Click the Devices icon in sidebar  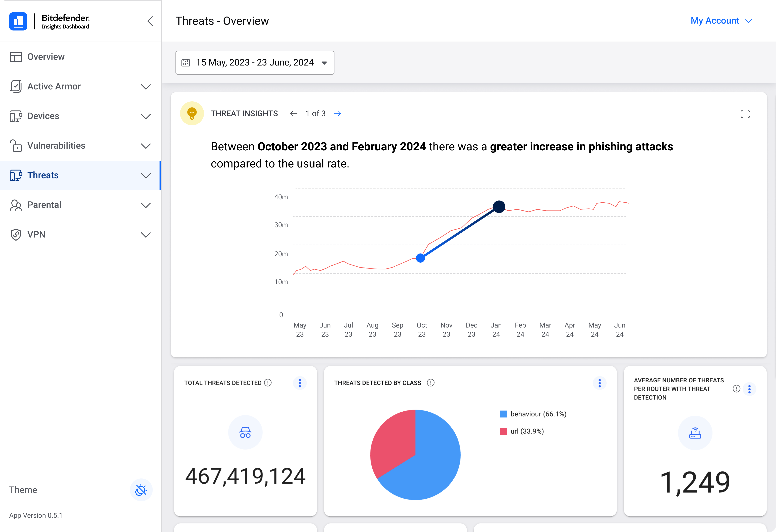pos(16,116)
